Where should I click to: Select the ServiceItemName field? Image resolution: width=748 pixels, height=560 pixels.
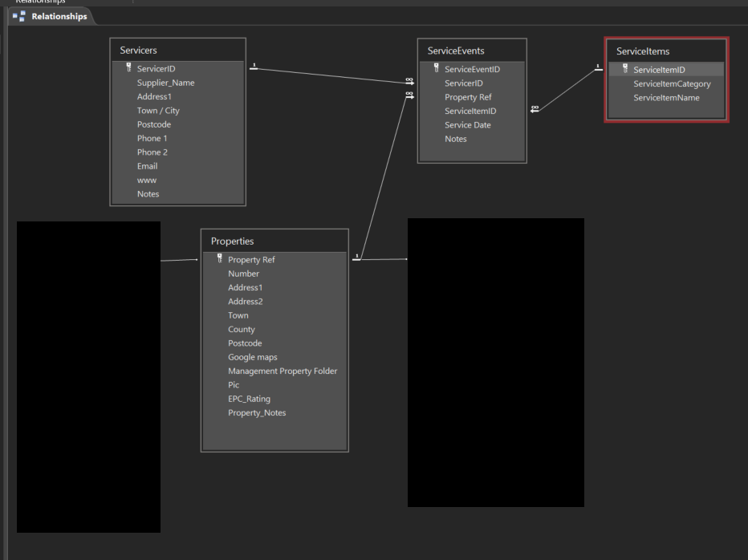666,98
